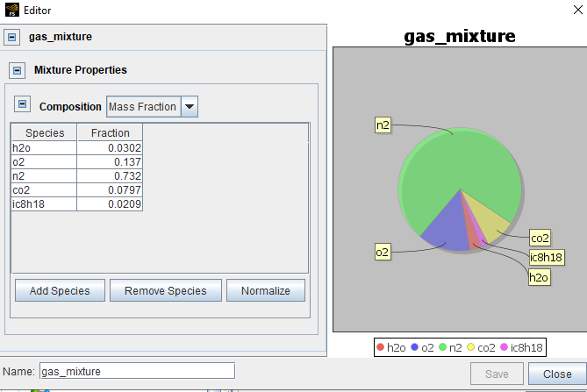Viewport: 587px width, 392px height.
Task: Click the ic8h18 pie chart label
Action: click(x=546, y=257)
